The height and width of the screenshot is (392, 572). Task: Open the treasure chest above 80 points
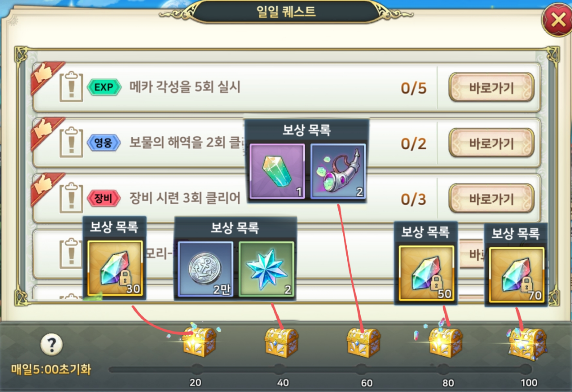point(446,342)
